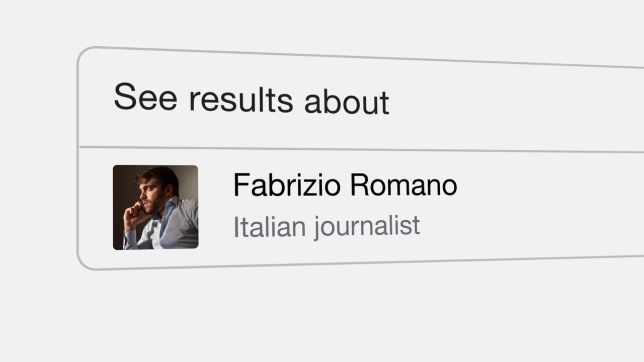Click the word "about" in the card header
The height and width of the screenshot is (362, 644).
point(347,102)
